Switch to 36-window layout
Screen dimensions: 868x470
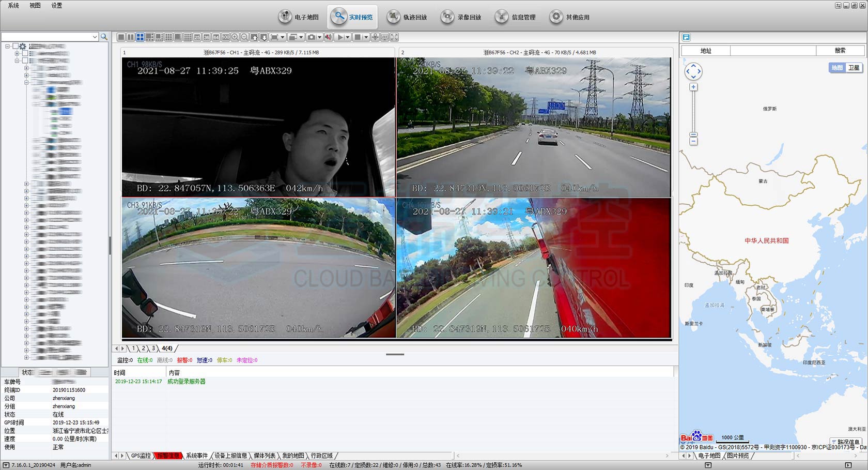[206, 37]
